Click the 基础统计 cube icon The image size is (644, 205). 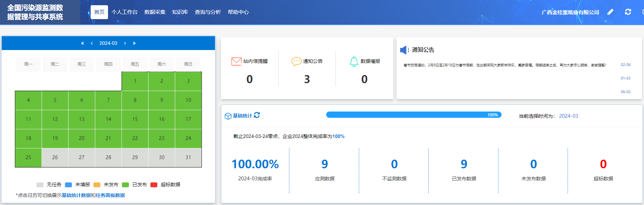coord(228,116)
